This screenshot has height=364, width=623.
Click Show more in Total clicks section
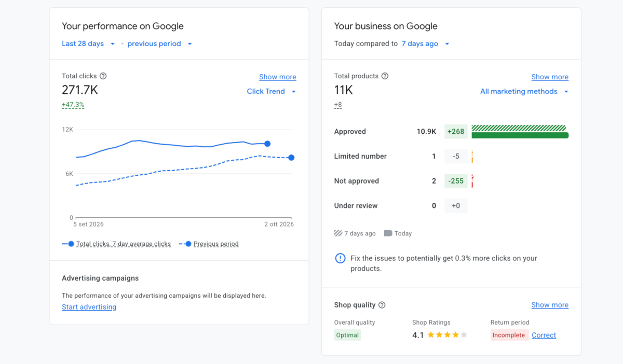click(278, 77)
